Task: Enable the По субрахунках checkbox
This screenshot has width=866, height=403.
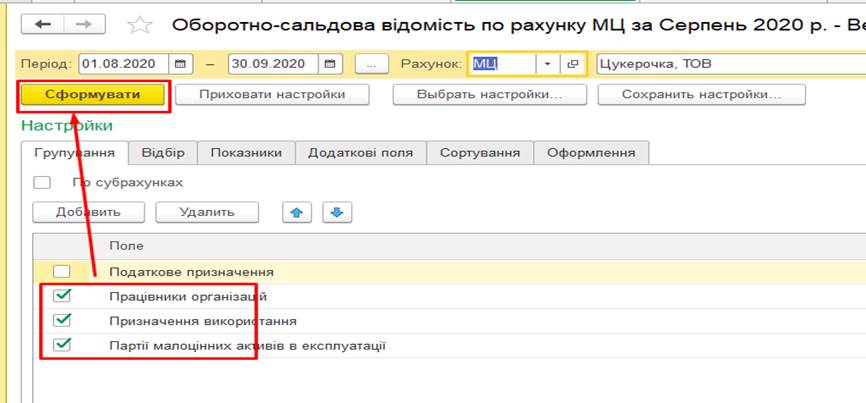Action: point(42,182)
